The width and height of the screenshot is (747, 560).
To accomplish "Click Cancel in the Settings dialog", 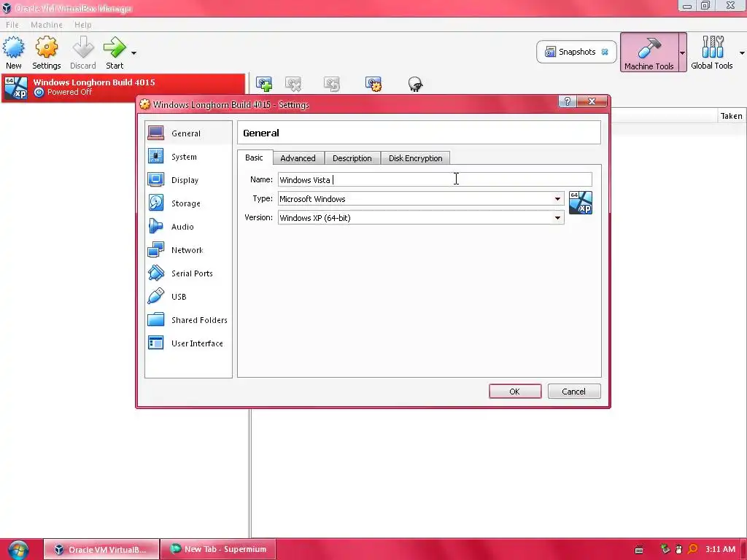I will (574, 392).
